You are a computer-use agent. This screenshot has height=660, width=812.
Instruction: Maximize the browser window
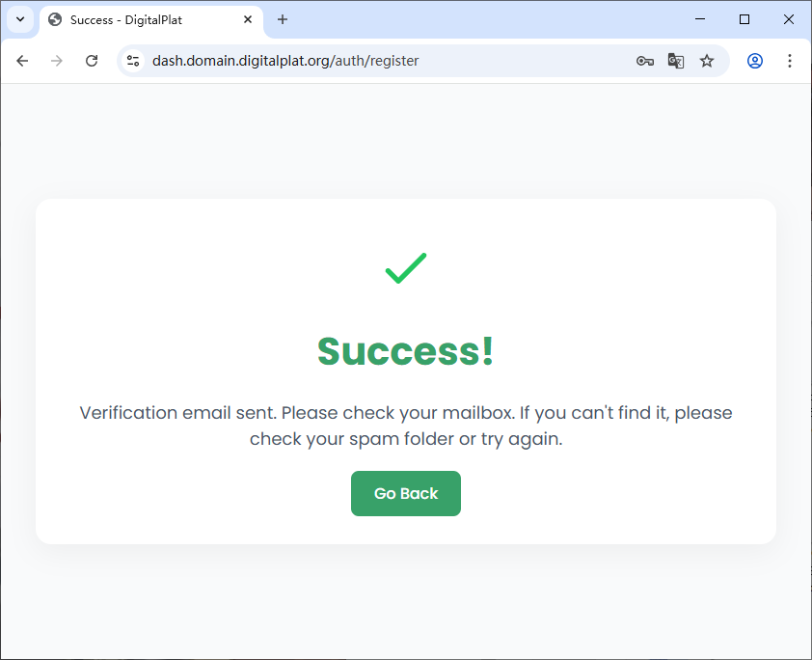click(744, 19)
